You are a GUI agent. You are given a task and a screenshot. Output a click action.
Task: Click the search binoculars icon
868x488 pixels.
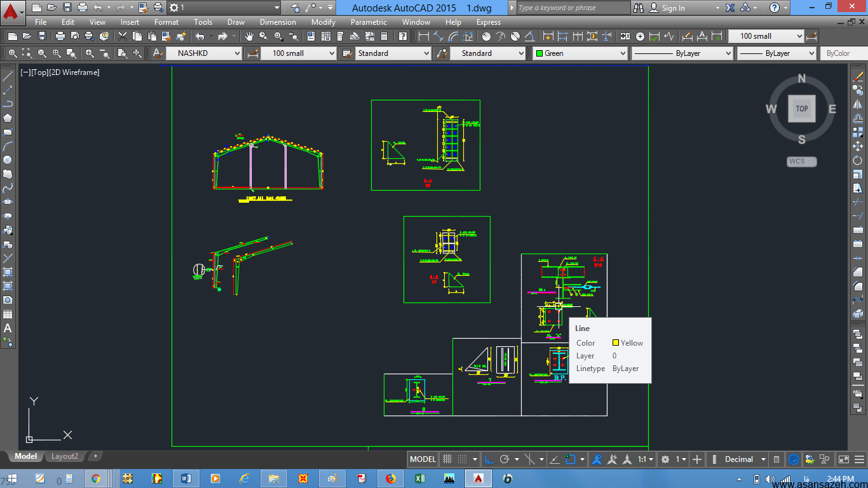coord(639,8)
